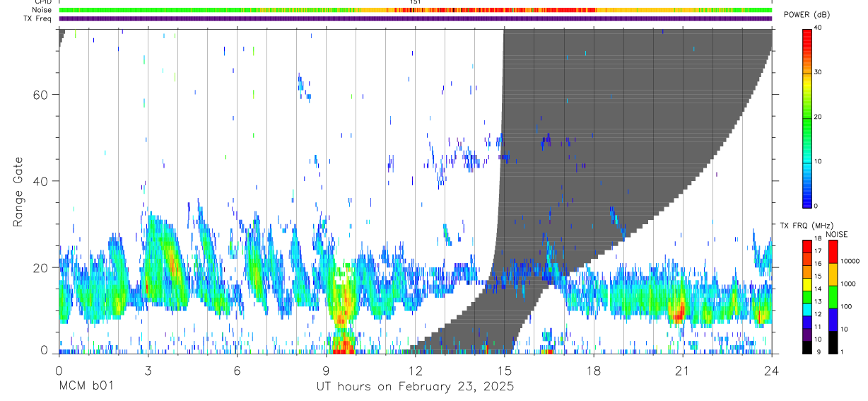
Task: Click x-axis tick label '12'
Action: pyautogui.click(x=416, y=370)
